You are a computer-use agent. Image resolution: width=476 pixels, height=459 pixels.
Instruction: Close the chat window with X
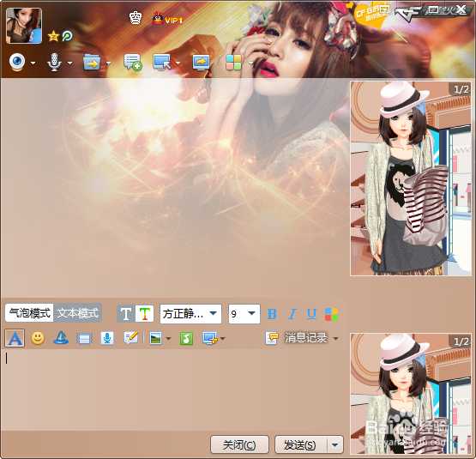461,9
